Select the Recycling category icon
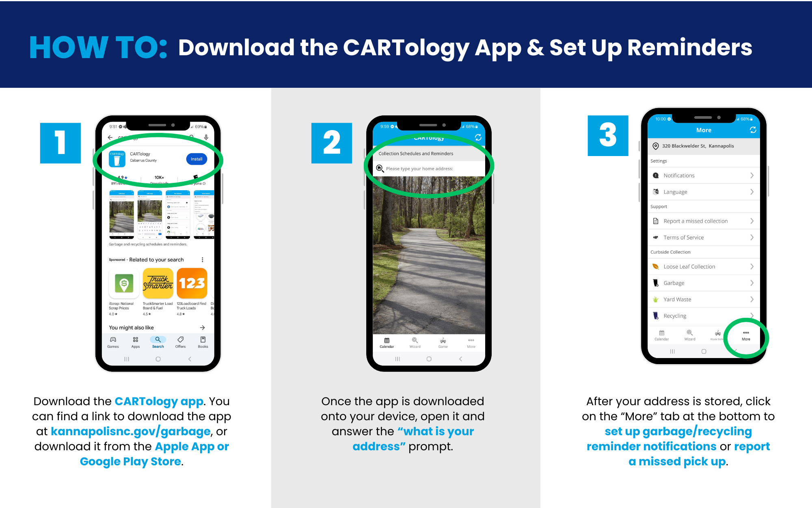The width and height of the screenshot is (812, 508). (653, 316)
